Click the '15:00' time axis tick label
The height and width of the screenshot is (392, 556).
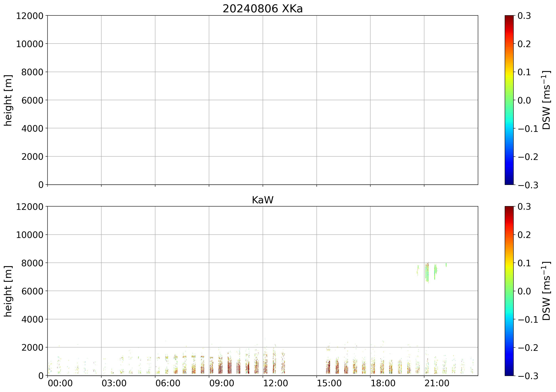pyautogui.click(x=329, y=383)
